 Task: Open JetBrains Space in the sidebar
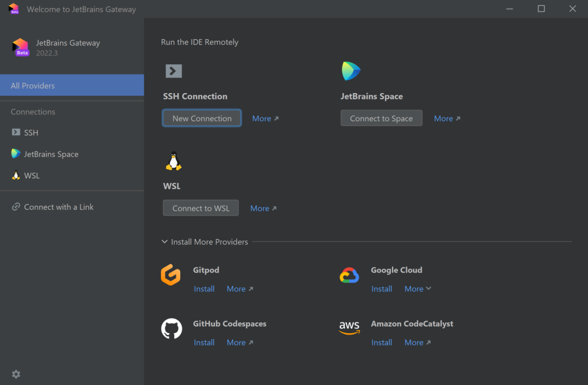[72, 154]
